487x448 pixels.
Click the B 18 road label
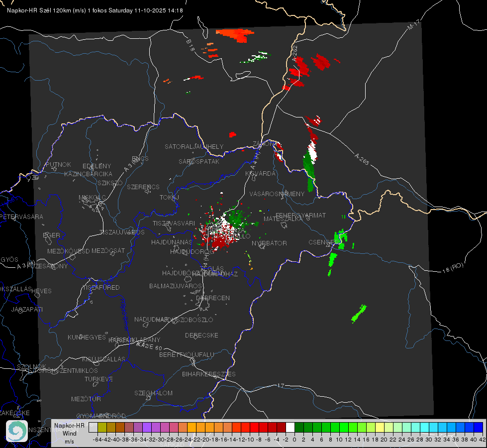pos(191,45)
